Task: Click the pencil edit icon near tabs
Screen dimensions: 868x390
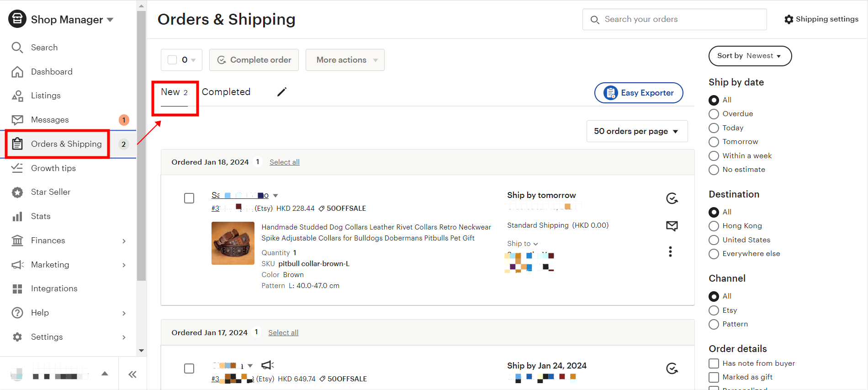Action: coord(281,91)
